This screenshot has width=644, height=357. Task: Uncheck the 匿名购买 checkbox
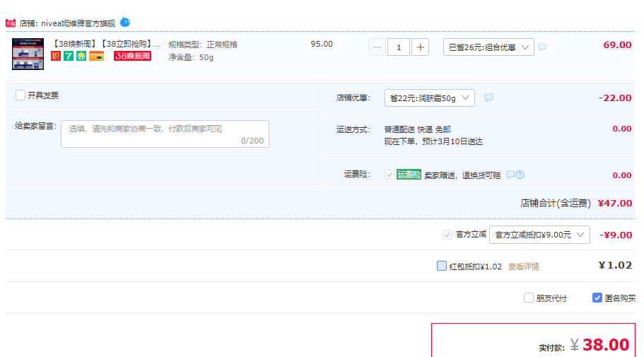597,298
